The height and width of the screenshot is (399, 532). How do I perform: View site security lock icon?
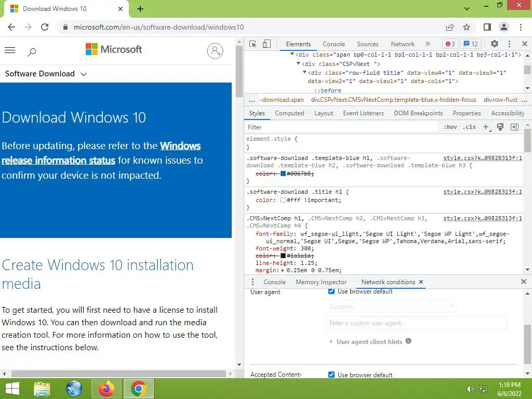[x=65, y=27]
